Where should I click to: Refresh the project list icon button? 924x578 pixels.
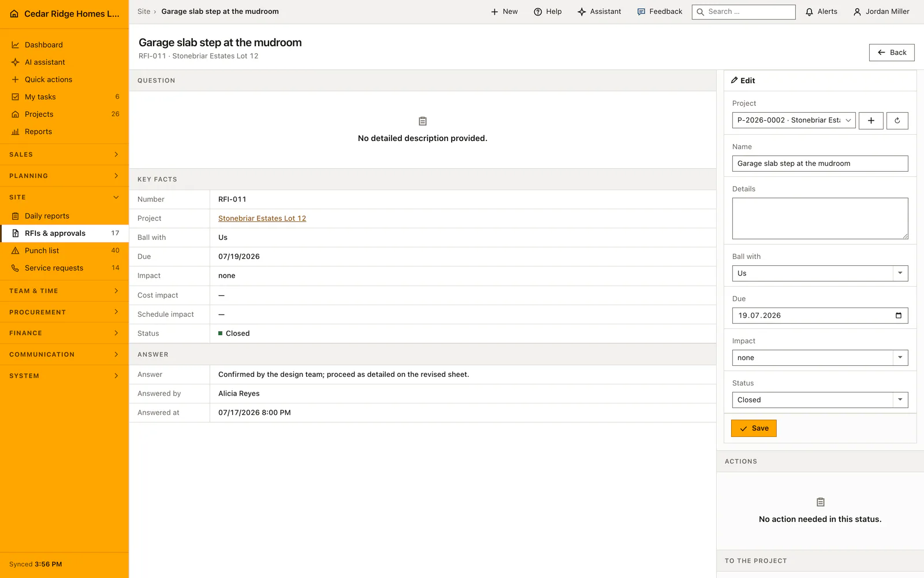point(897,120)
